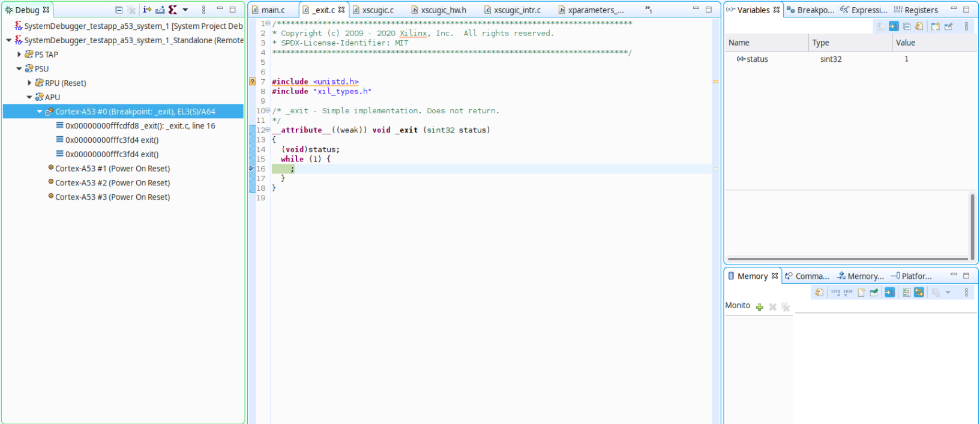
Task: Click the Type column header in Variables
Action: pos(820,43)
